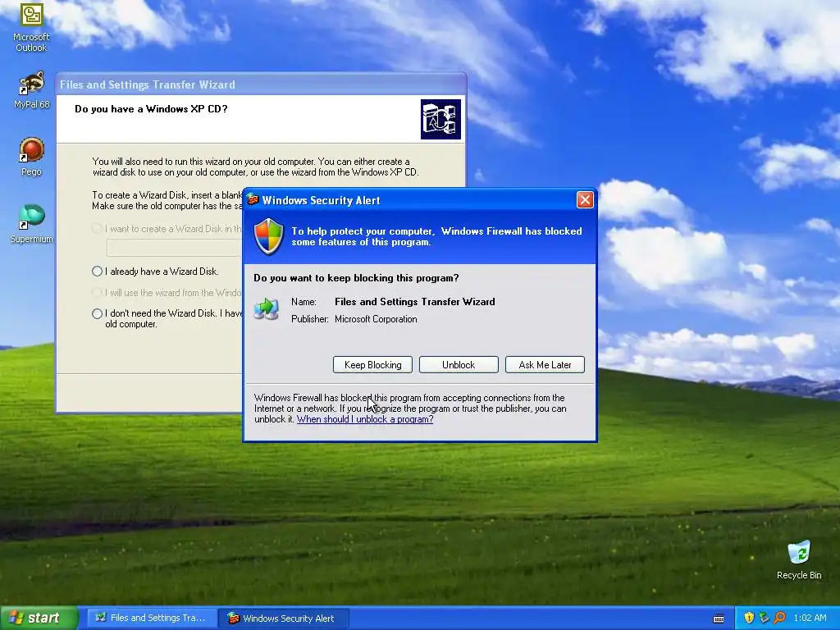Click the Unblock button
840x630 pixels.
coord(459,365)
